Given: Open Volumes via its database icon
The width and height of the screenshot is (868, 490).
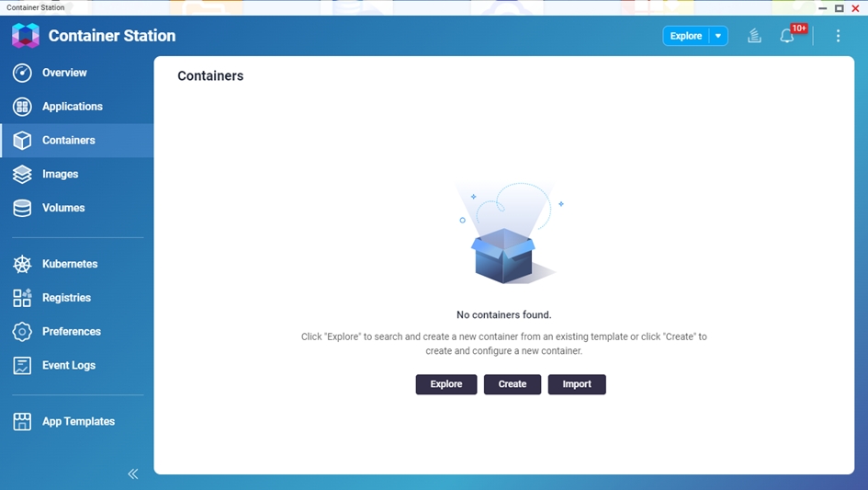Looking at the screenshot, I should coord(22,209).
